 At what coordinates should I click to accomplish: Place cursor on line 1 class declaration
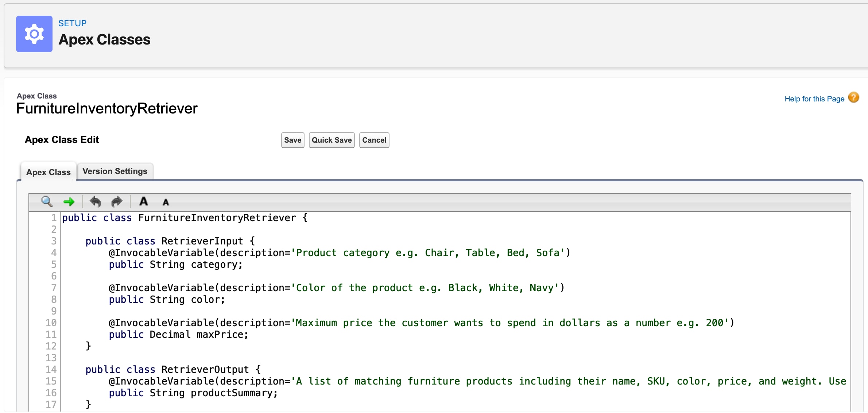[185, 218]
